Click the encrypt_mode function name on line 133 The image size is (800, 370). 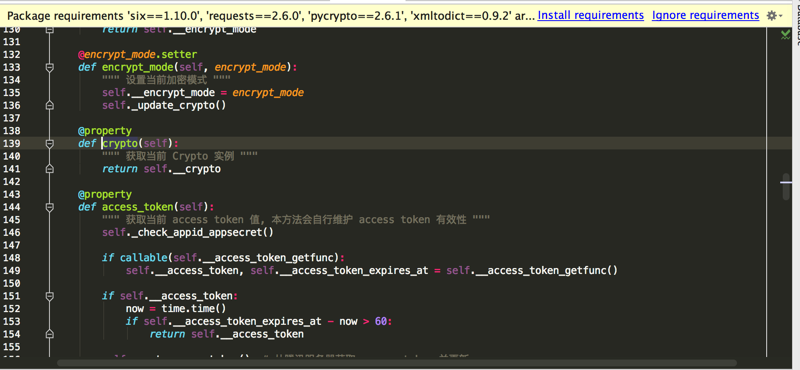click(x=137, y=67)
